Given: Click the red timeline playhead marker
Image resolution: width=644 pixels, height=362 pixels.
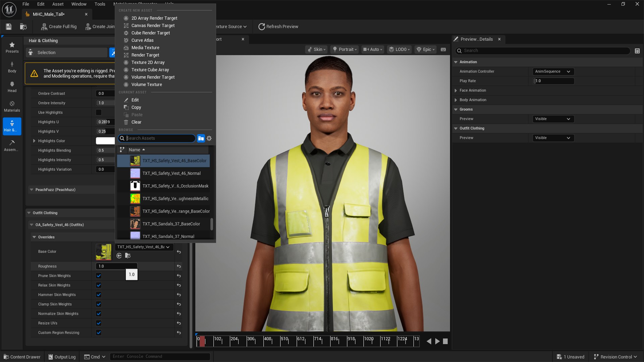Looking at the screenshot, I should click(202, 341).
